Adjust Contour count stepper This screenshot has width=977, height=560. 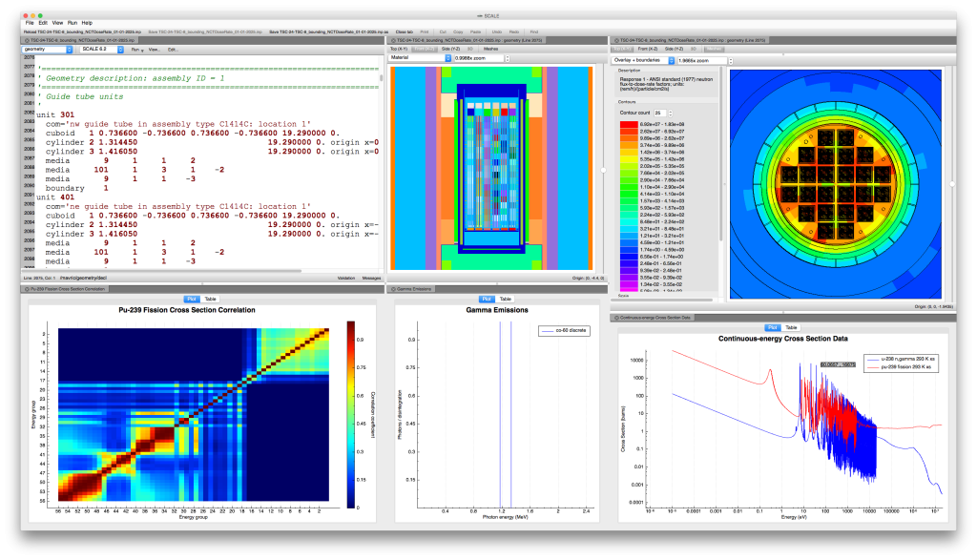671,113
